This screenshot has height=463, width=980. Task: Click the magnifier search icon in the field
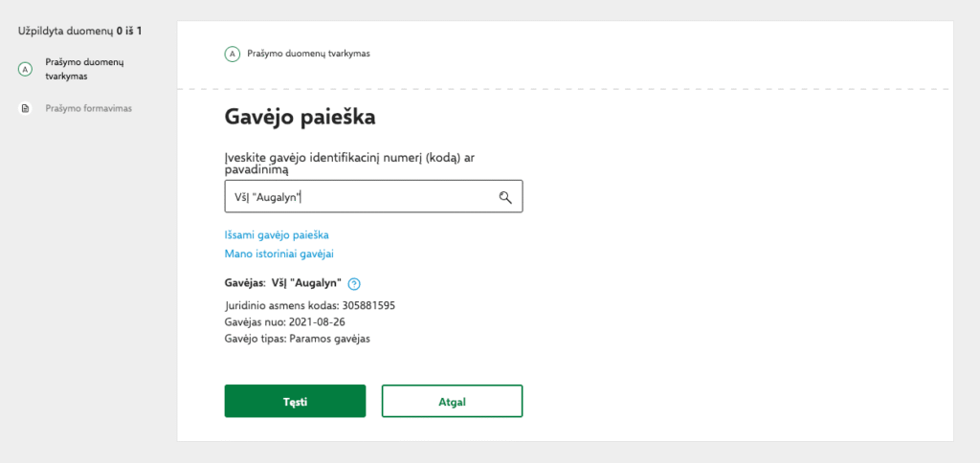coord(505,197)
